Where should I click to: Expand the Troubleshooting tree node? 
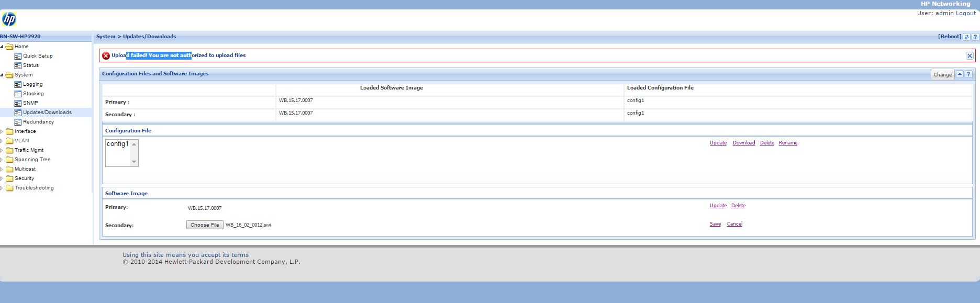pos(2,188)
